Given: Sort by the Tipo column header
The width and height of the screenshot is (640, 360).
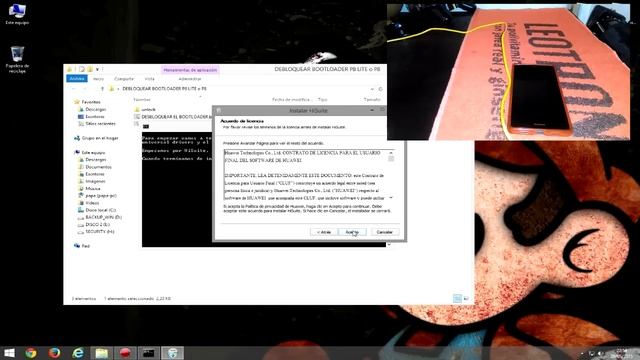Looking at the screenshot, I should [x=322, y=100].
